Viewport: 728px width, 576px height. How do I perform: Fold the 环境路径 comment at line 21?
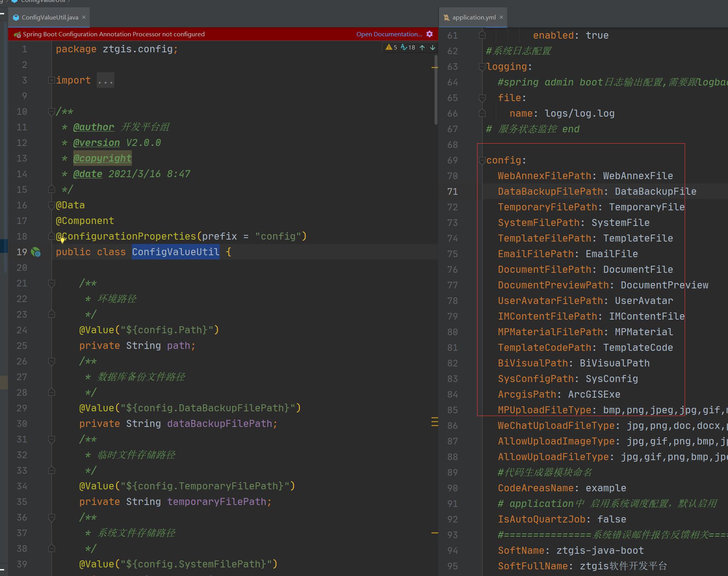(51, 283)
